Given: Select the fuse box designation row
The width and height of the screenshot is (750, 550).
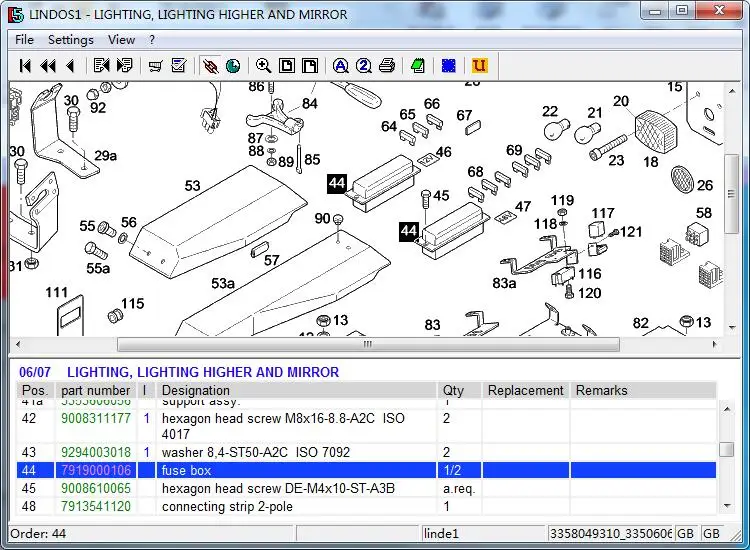Looking at the screenshot, I should 366,471.
